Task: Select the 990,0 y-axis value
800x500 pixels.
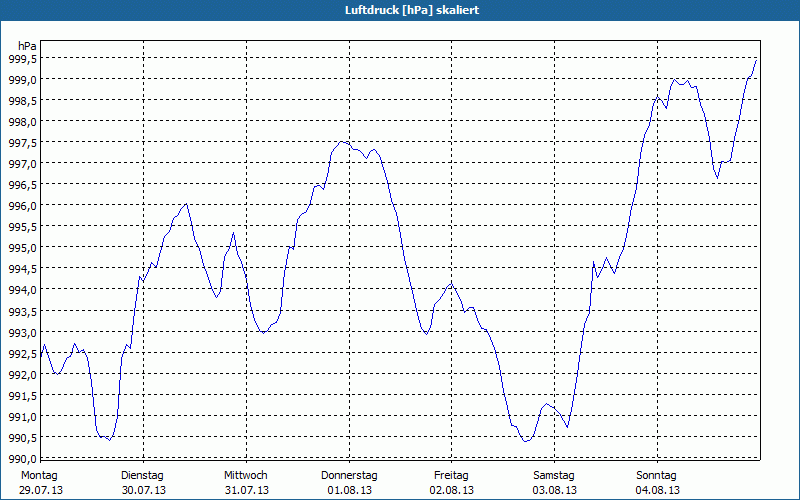Action: point(22,459)
